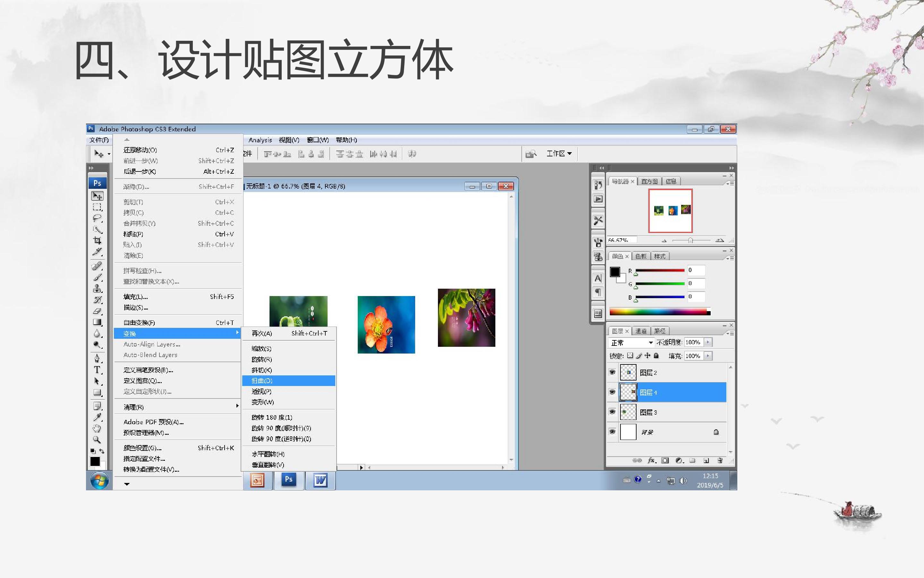Open the 填充 fill slider arrow
The height and width of the screenshot is (578, 924).
708,356
